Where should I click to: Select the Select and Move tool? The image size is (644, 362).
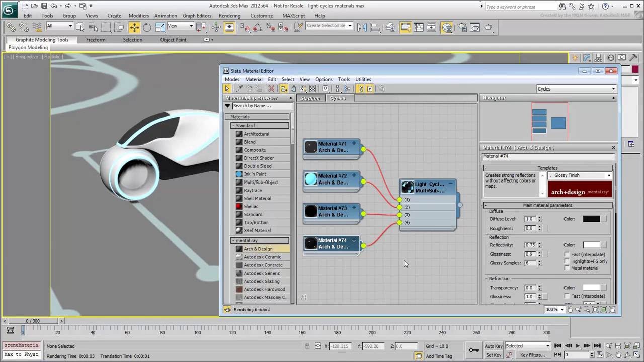click(134, 27)
